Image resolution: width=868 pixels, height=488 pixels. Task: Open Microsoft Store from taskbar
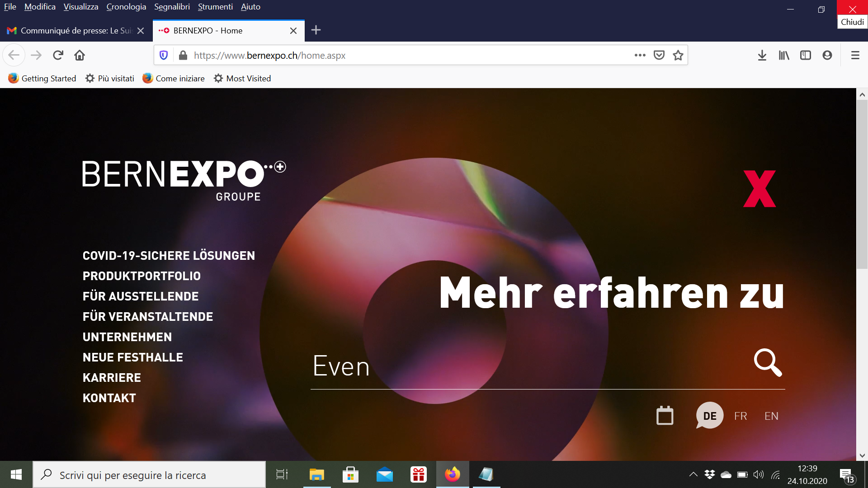pos(351,474)
